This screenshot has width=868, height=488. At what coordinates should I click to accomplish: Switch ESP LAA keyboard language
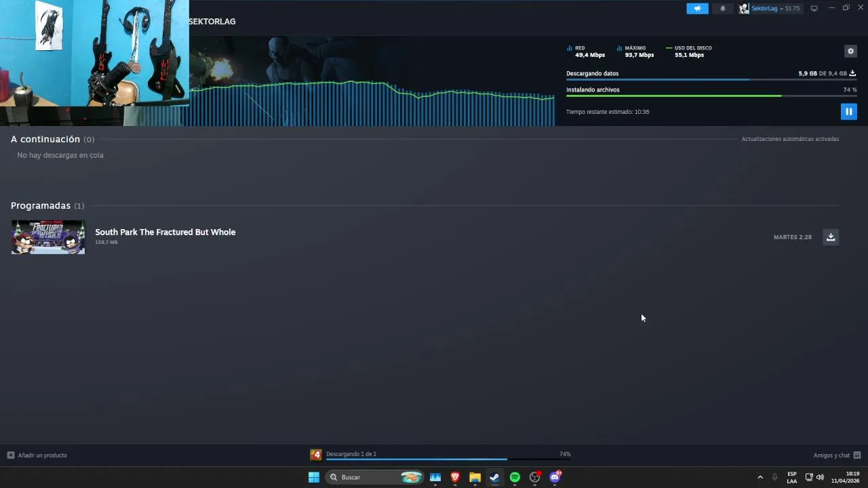point(792,477)
